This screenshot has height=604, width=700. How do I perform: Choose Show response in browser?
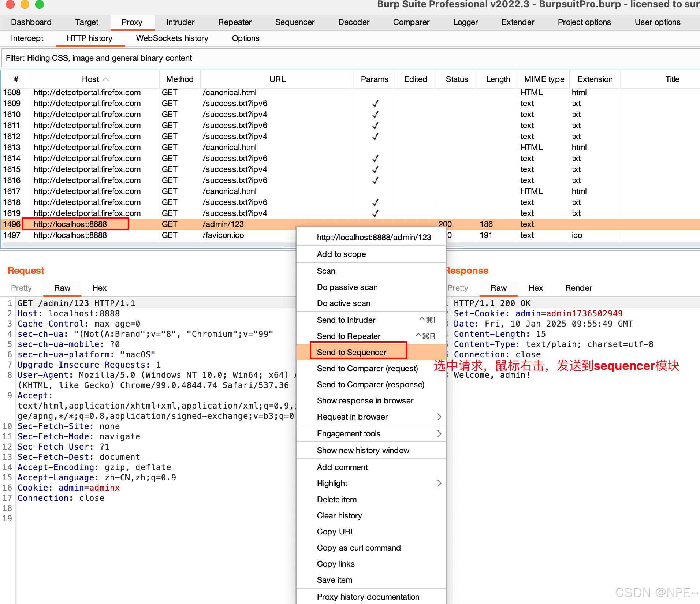pyautogui.click(x=371, y=401)
